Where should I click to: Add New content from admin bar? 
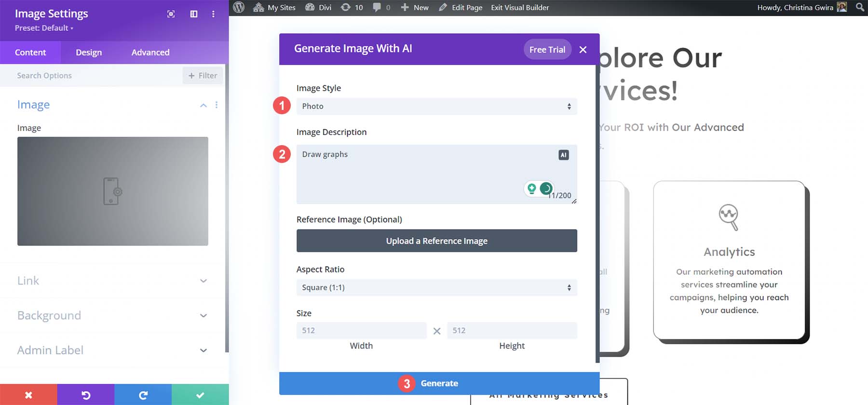[x=415, y=7]
